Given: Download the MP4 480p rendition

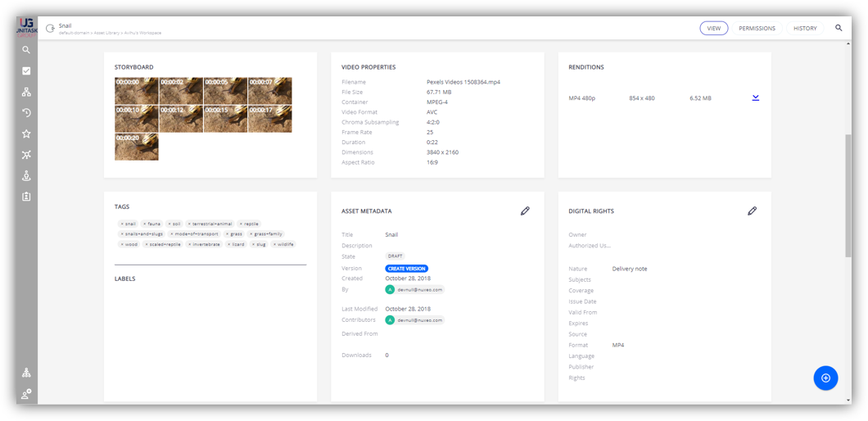Looking at the screenshot, I should [x=755, y=98].
